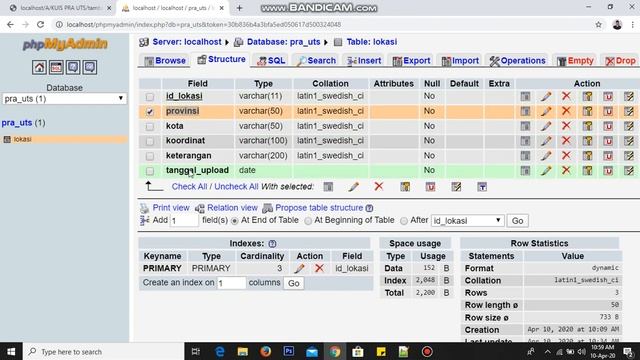The width and height of the screenshot is (640, 360).
Task: Click the index columns number input
Action: [x=231, y=283]
